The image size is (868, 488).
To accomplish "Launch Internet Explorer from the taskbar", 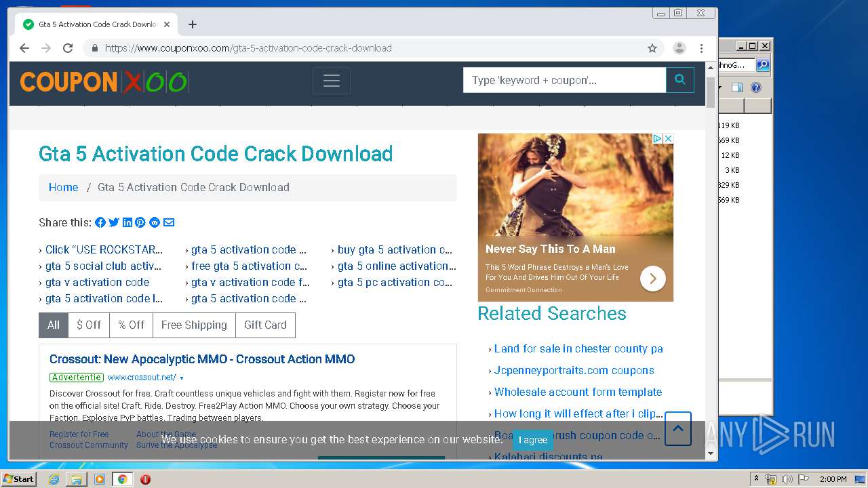I will (x=54, y=479).
